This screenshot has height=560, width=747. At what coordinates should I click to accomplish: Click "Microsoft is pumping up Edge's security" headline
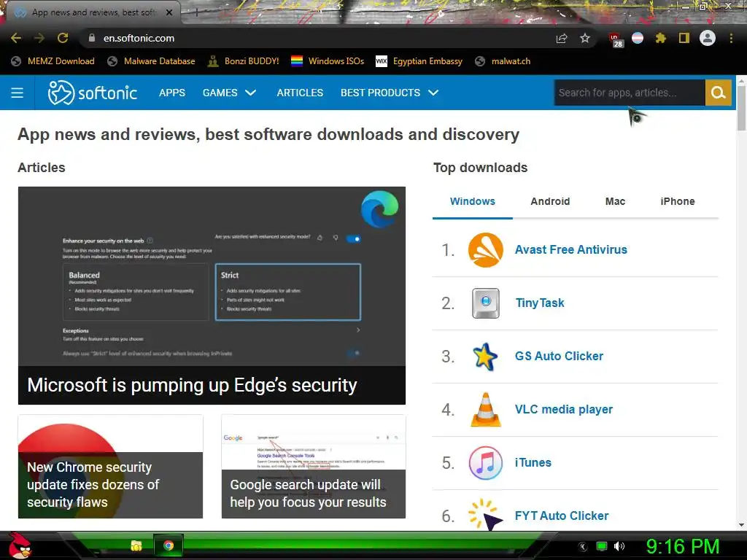(x=192, y=385)
